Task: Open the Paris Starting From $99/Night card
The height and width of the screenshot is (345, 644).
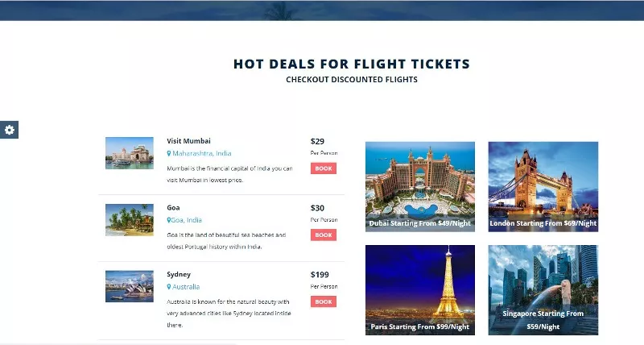Action: [x=419, y=290]
